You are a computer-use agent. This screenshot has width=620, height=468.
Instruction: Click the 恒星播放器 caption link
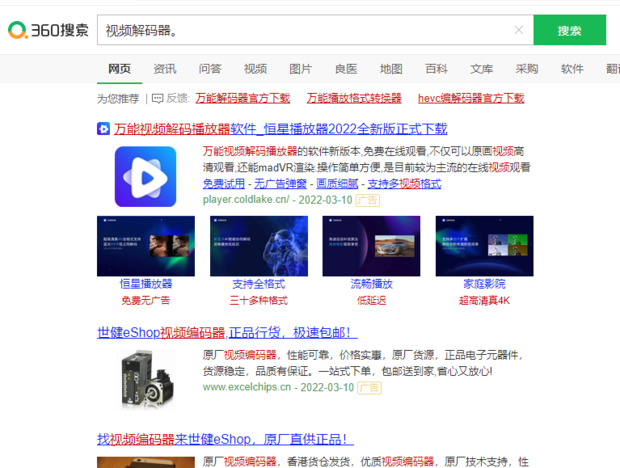146,284
